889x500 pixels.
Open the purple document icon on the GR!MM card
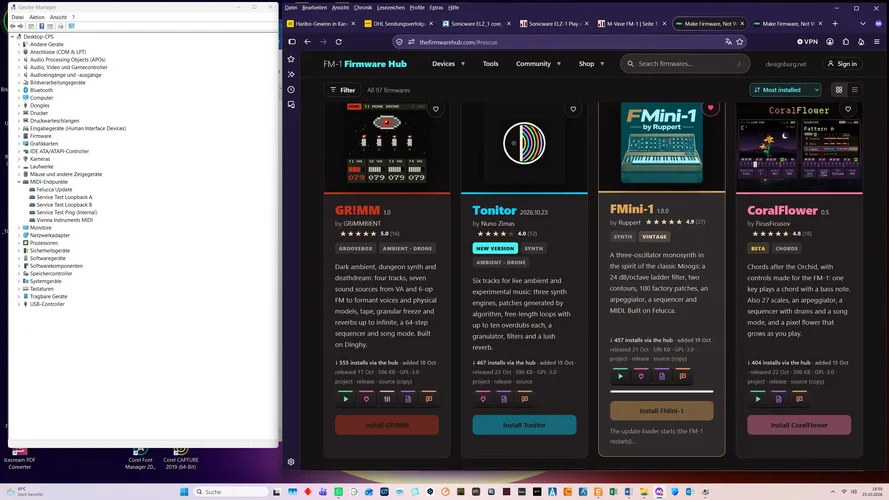(x=408, y=399)
